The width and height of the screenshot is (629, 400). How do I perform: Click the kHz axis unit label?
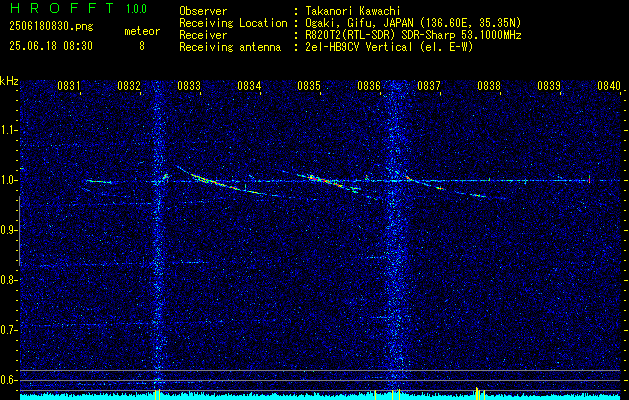pos(9,81)
